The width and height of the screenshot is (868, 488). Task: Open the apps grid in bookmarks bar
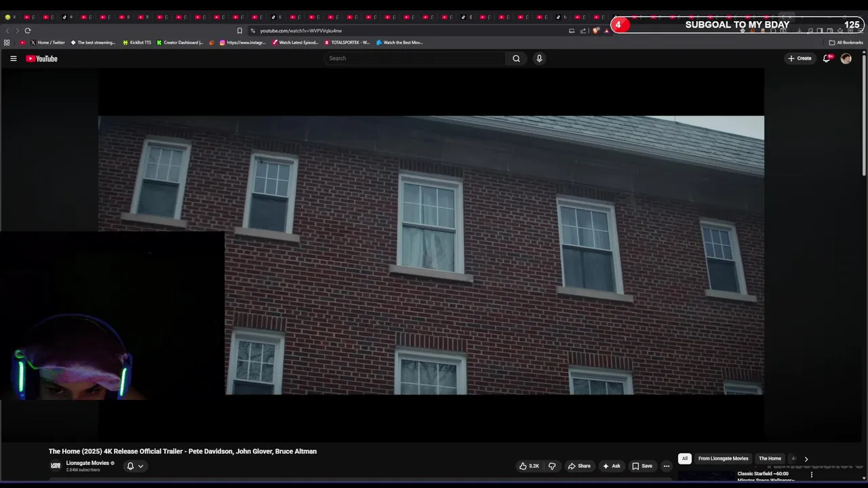7,42
